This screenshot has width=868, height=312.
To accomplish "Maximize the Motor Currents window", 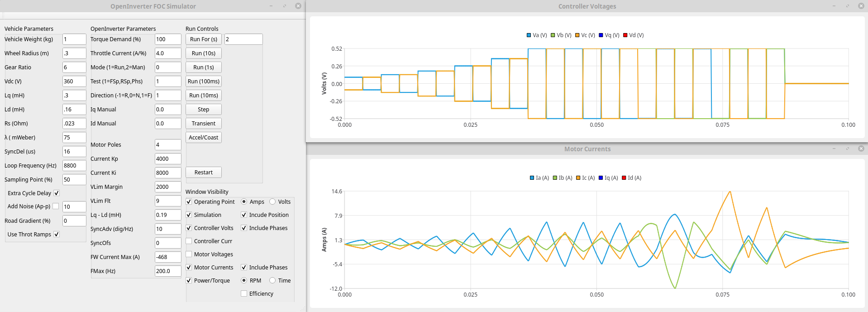I will (x=847, y=149).
